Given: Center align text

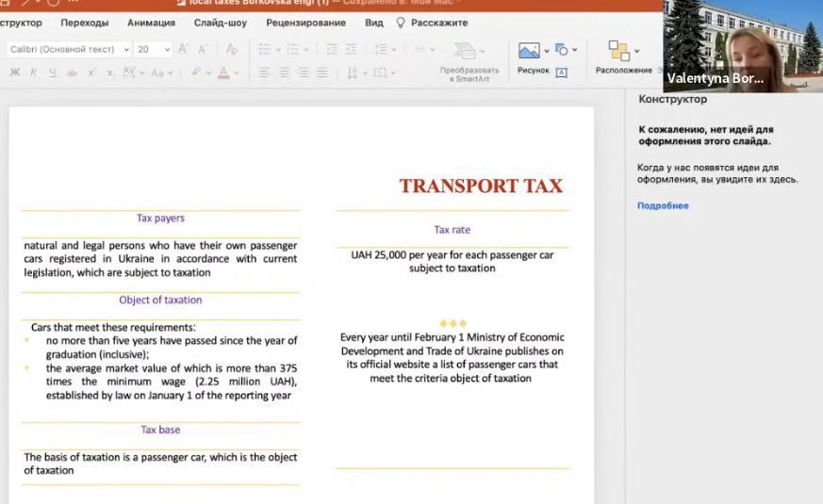Looking at the screenshot, I should [284, 73].
